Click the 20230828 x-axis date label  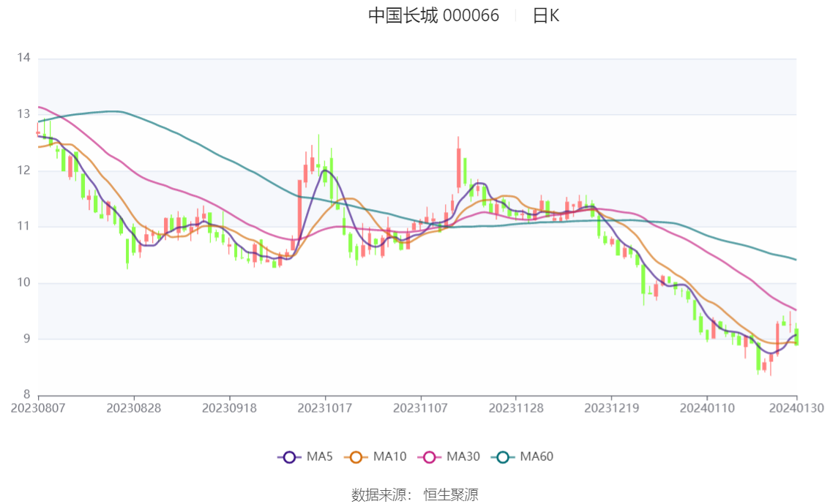coord(133,408)
